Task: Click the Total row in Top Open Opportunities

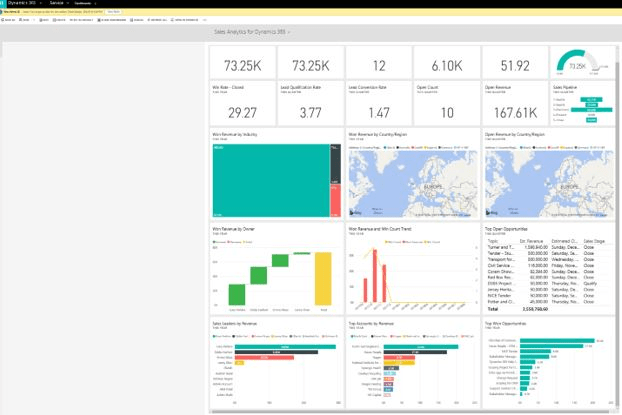Action: coord(549,309)
